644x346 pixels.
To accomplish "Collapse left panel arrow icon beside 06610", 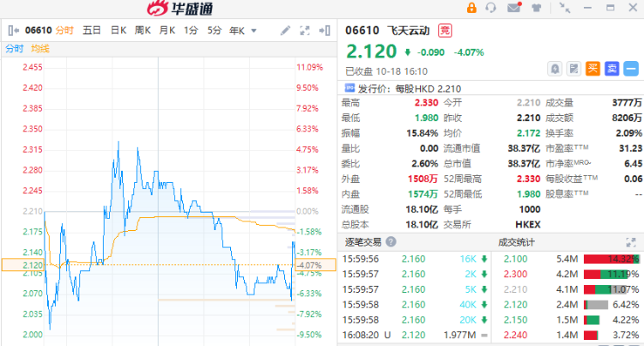I will click(x=14, y=30).
